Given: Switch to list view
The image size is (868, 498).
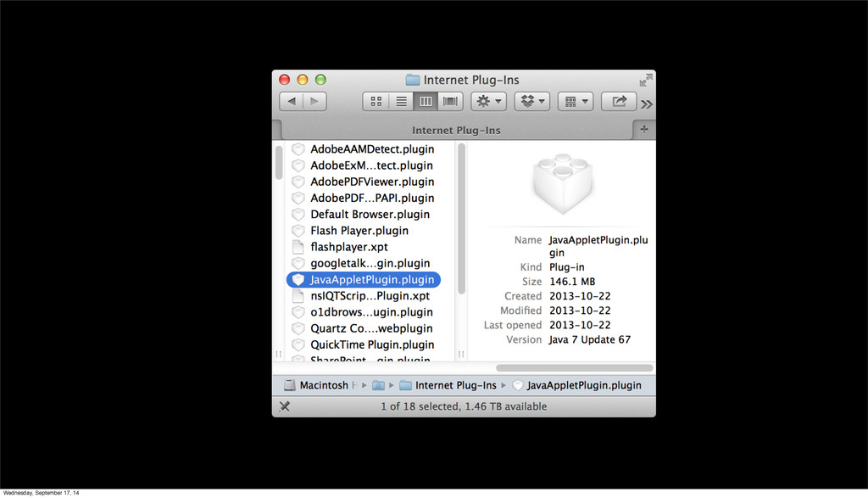Looking at the screenshot, I should pos(401,101).
